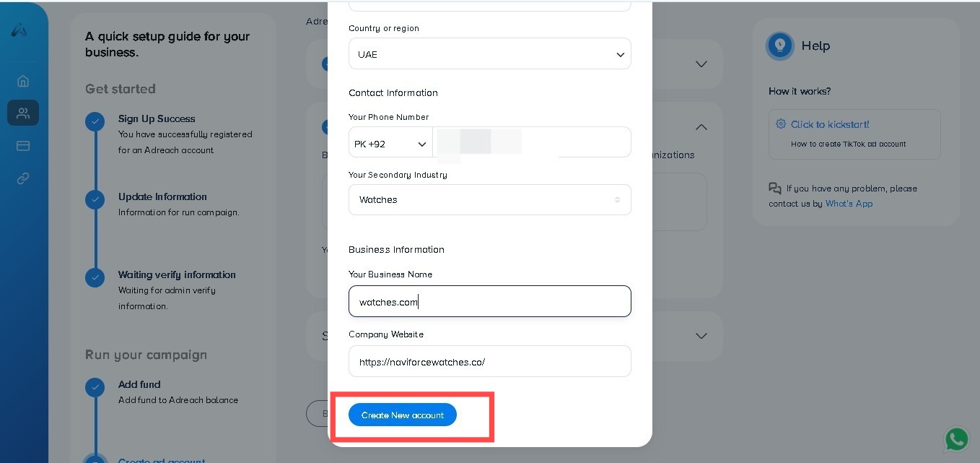
Task: Click the Add fund checkmark step
Action: [95, 387]
